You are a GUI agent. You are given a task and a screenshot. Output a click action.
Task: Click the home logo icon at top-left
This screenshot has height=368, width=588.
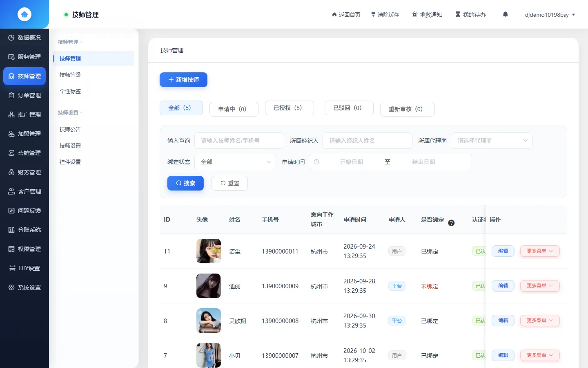coord(24,14)
